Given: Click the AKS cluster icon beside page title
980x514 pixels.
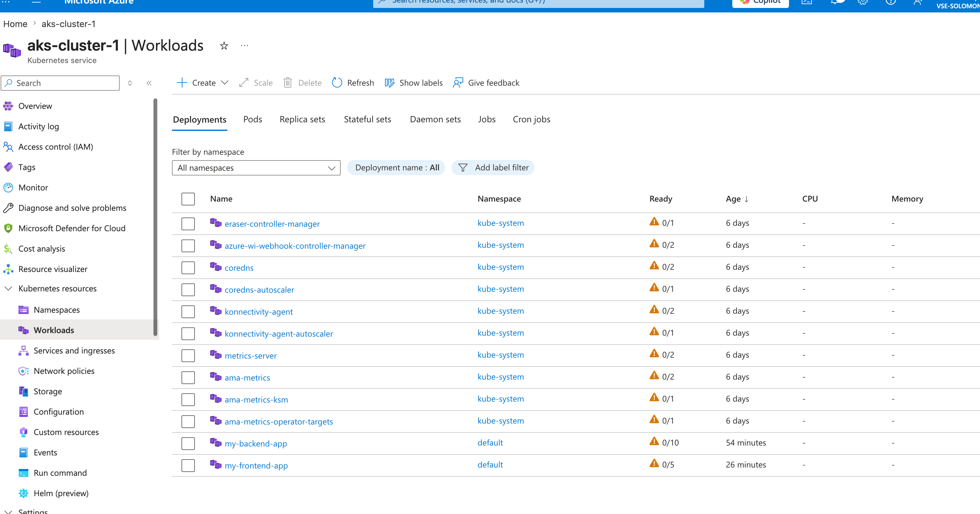Looking at the screenshot, I should (x=12, y=51).
